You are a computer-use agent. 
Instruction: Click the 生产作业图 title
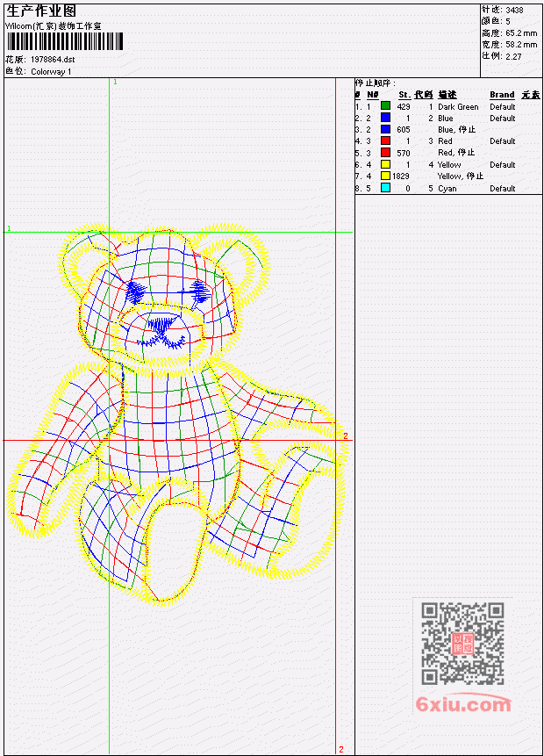[41, 11]
